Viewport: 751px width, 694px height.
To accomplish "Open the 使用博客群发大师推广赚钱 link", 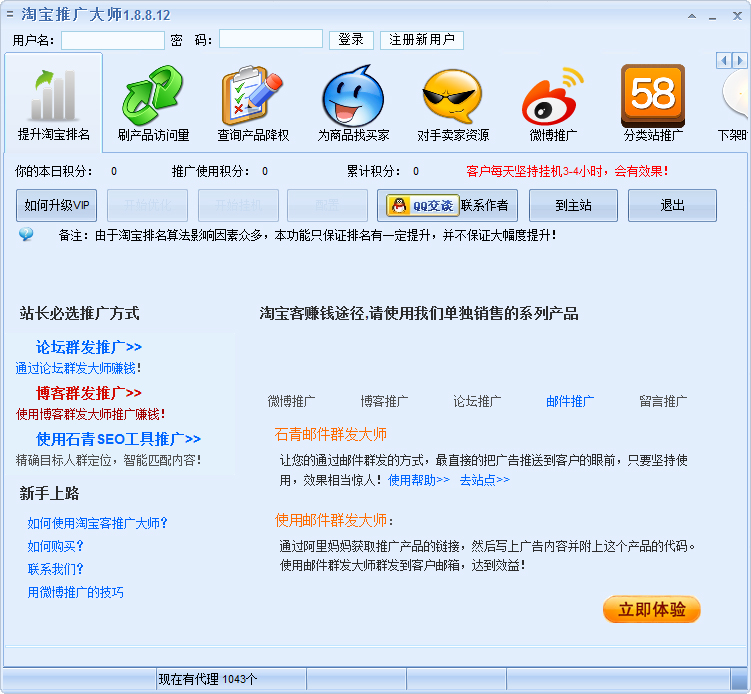I will pyautogui.click(x=91, y=414).
